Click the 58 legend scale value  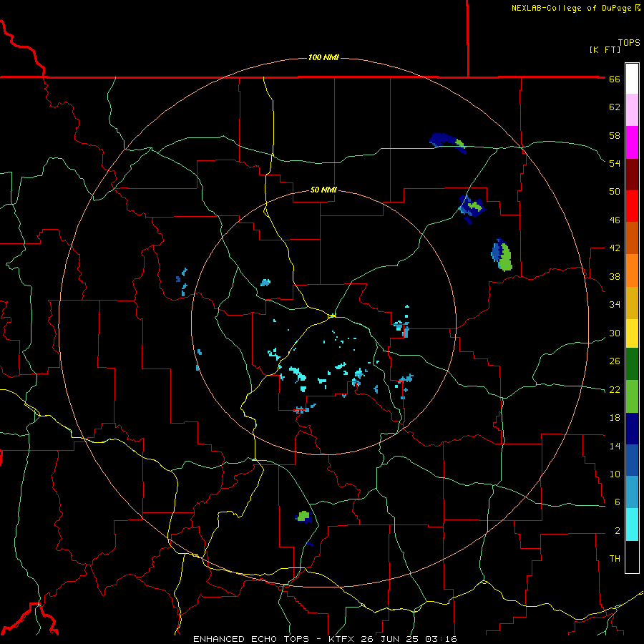(615, 135)
